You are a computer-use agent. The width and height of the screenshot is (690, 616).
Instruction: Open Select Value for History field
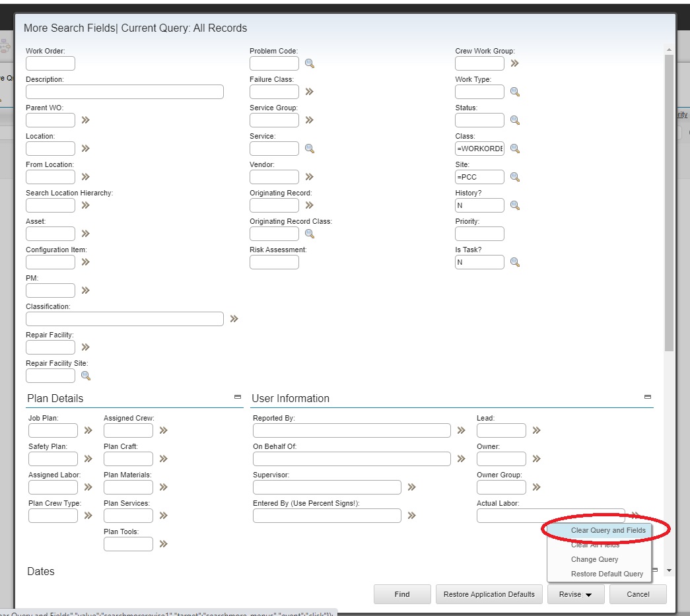(x=515, y=205)
